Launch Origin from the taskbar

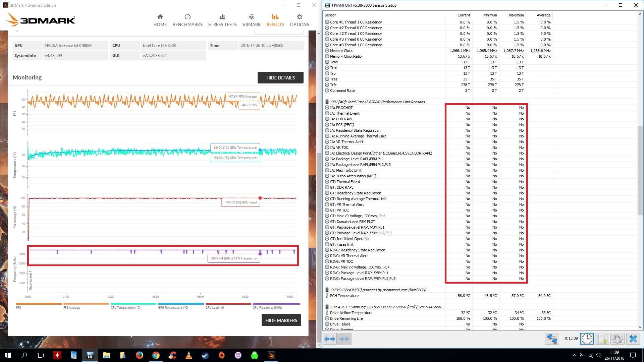pyautogui.click(x=221, y=355)
